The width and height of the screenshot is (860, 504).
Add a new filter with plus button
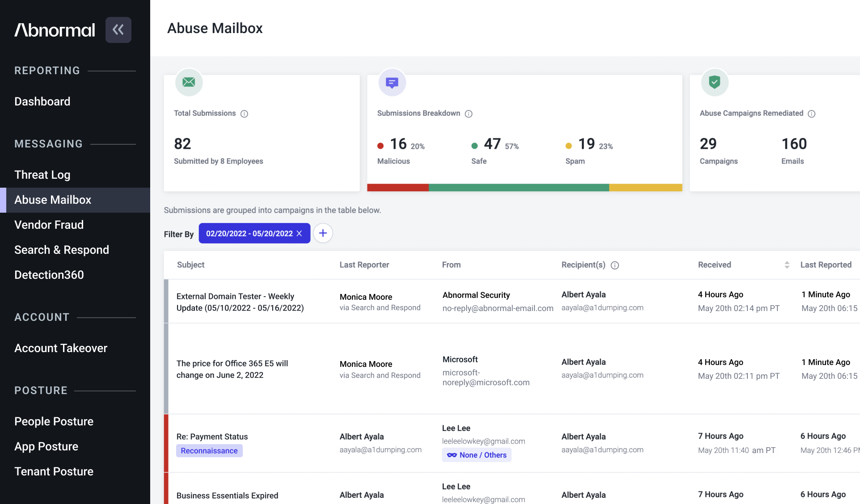tap(323, 233)
